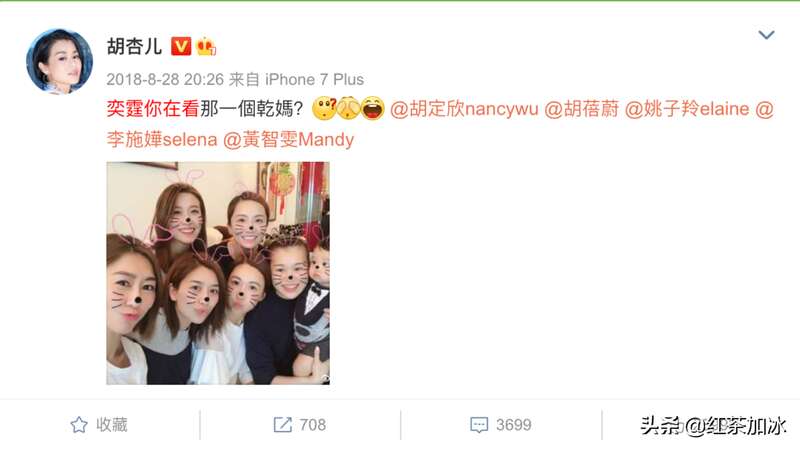This screenshot has width=800, height=449.
Task: Open the @胡定欣nancywu mention
Action: pos(464,109)
